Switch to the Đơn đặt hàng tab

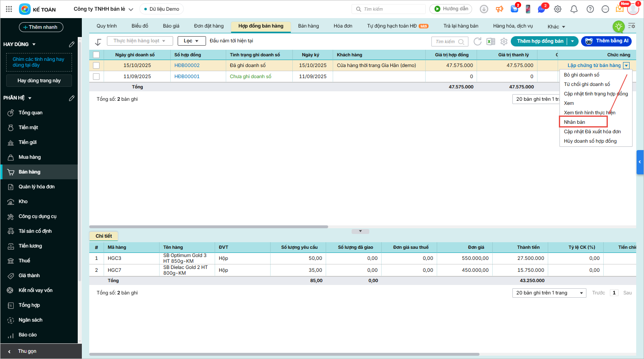point(208,26)
